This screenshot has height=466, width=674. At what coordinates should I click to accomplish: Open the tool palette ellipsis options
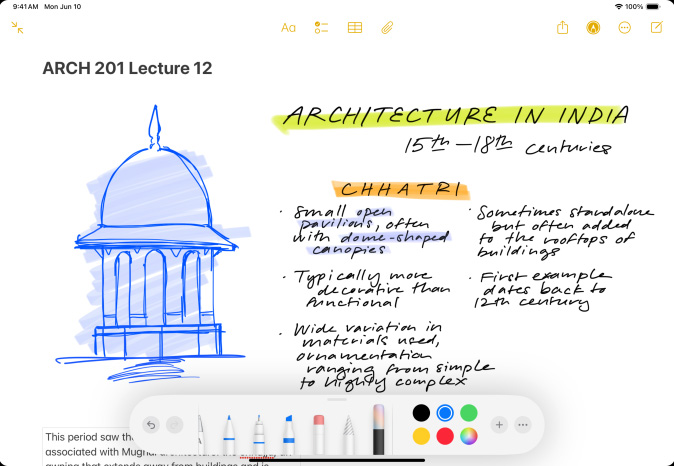[523, 424]
